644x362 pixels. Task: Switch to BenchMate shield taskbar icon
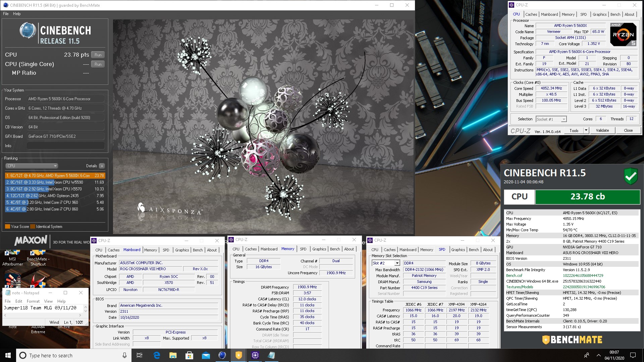point(238,355)
